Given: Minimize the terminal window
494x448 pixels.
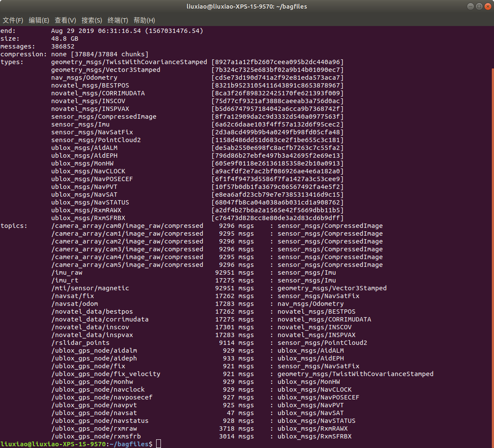Looking at the screenshot, I should [471, 6].
